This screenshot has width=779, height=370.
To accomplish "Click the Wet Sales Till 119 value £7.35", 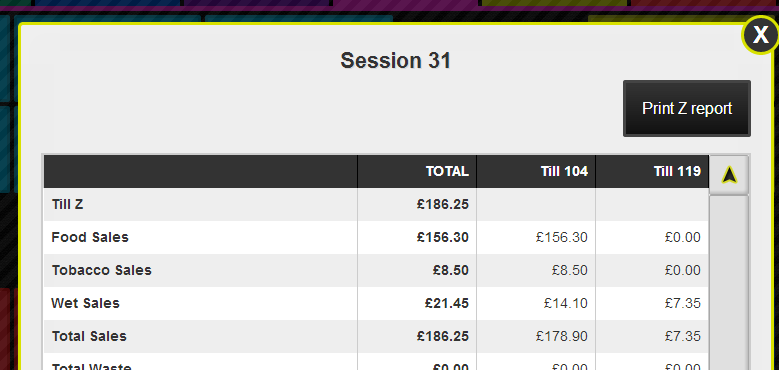I will pos(683,303).
